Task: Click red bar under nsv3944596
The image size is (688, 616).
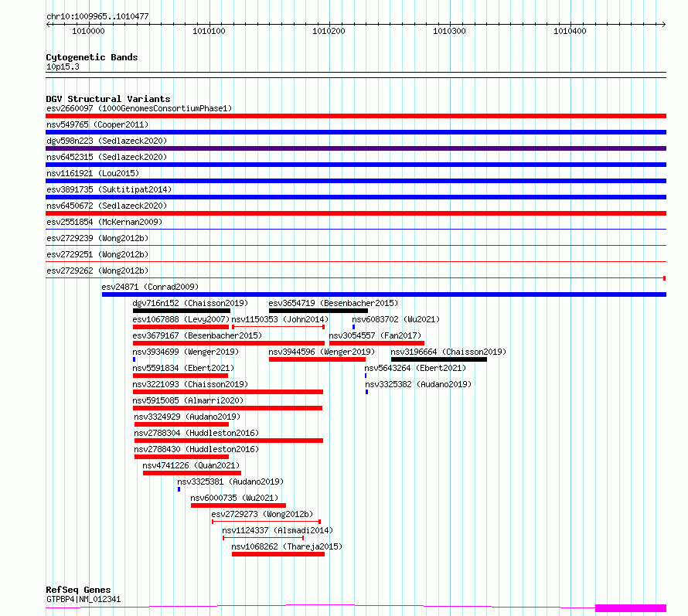Action: click(x=317, y=359)
